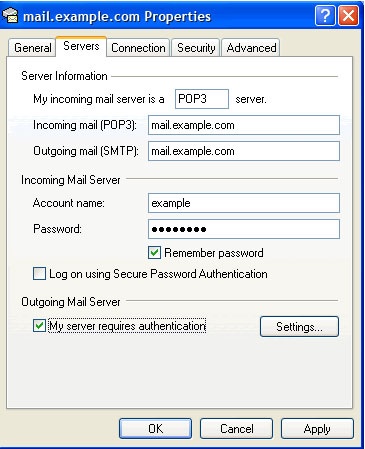Click in the Outgoing mail (SMTP) field
The width and height of the screenshot is (365, 449).
coord(244,151)
